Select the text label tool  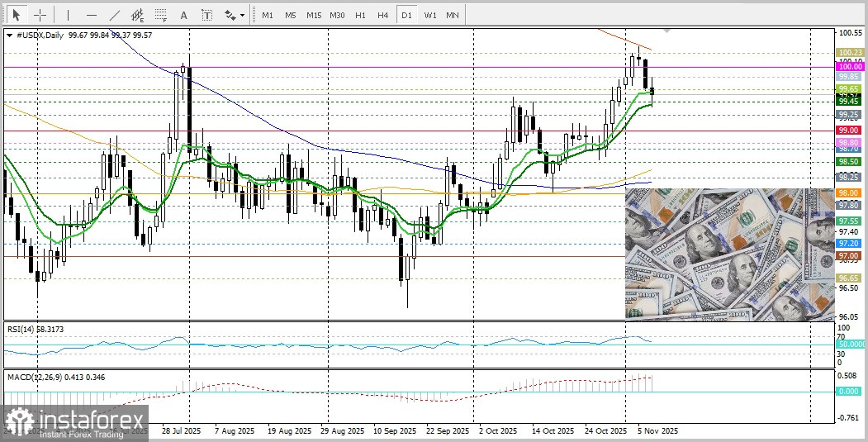(x=206, y=15)
